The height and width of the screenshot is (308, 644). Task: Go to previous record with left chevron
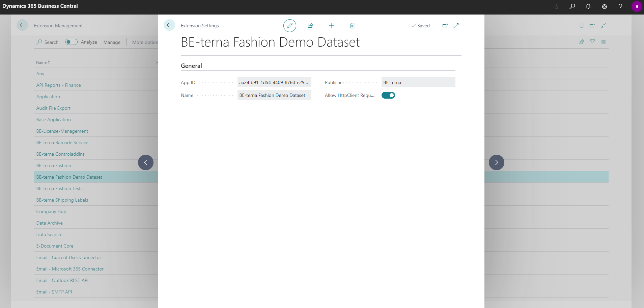tap(146, 162)
